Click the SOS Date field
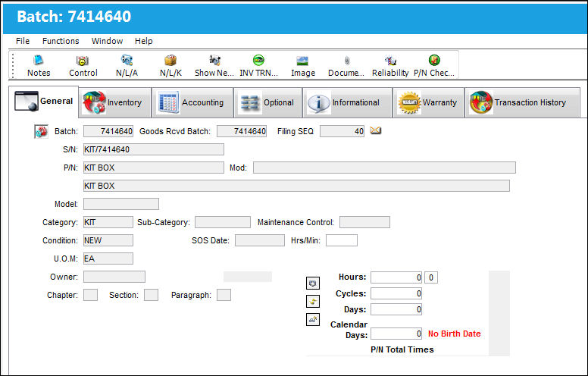Screen dimensions: 588x376 [x=260, y=240]
